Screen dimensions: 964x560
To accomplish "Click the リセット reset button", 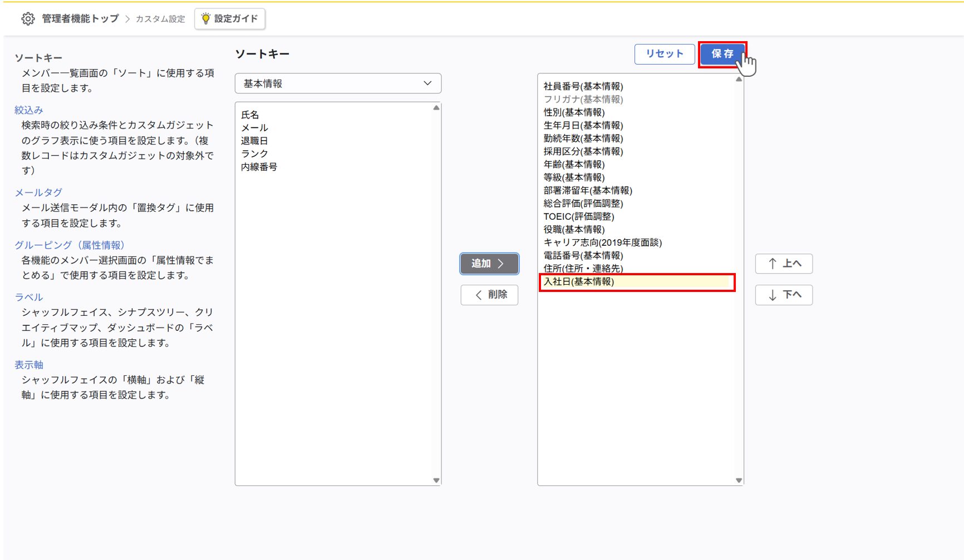I will 664,54.
